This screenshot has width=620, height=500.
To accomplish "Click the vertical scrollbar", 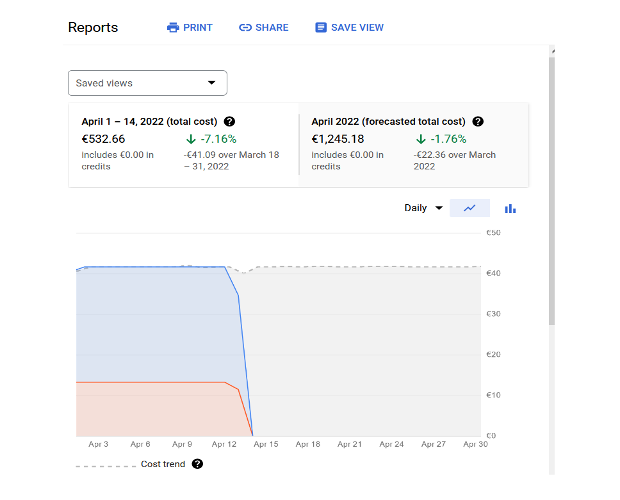I will tap(552, 190).
